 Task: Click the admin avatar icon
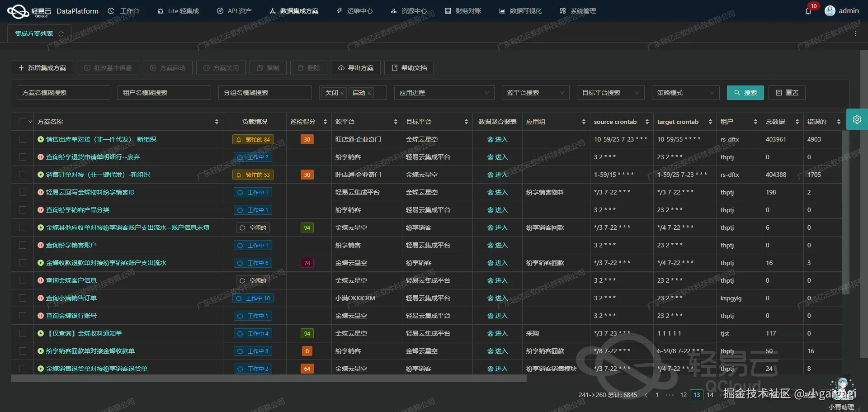tap(830, 10)
